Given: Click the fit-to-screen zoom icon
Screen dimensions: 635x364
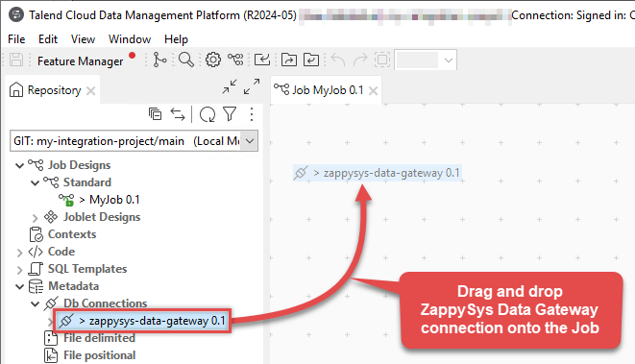Looking at the screenshot, I should pyautogui.click(x=382, y=60).
